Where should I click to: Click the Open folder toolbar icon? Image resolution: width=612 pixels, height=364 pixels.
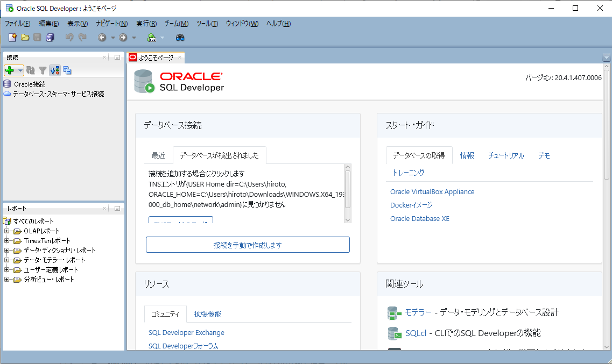coord(25,38)
